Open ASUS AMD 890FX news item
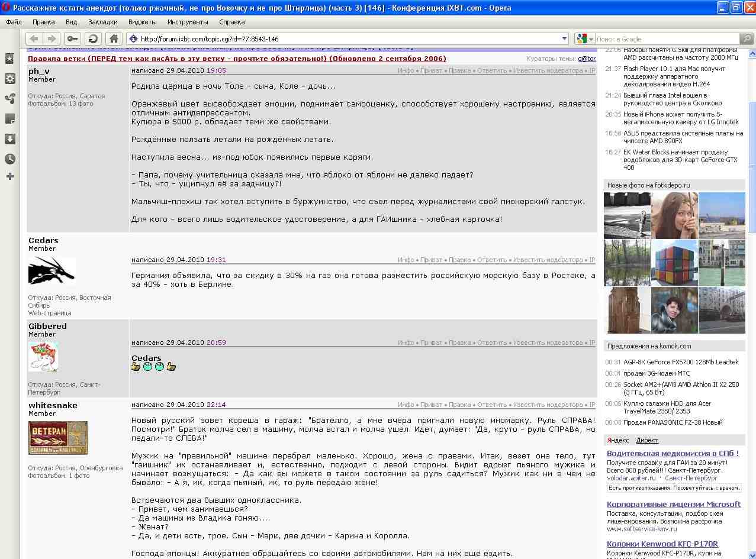 (x=683, y=137)
